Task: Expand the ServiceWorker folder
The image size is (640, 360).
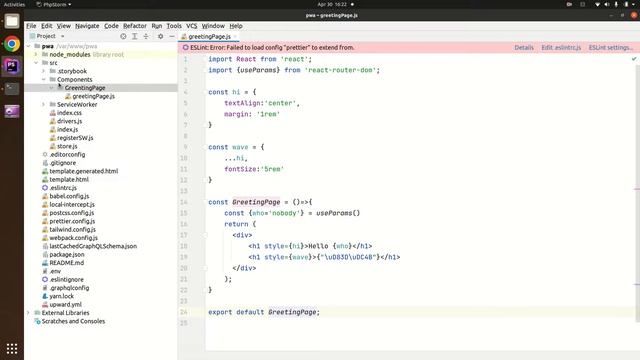Action: click(44, 104)
